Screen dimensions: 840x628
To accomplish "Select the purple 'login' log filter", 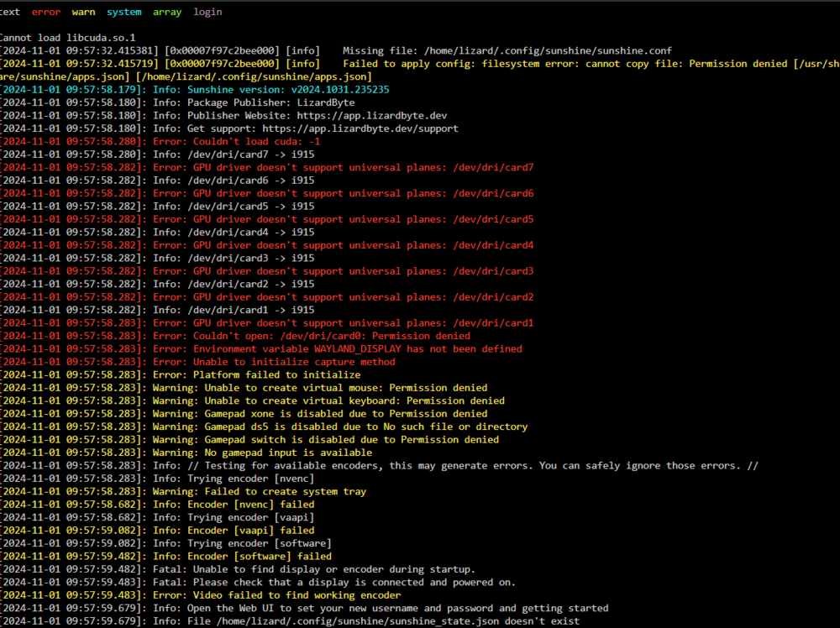I will [x=207, y=12].
